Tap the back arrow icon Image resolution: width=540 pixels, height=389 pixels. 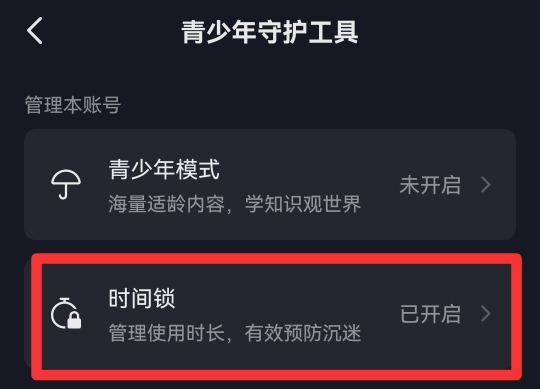click(x=35, y=31)
